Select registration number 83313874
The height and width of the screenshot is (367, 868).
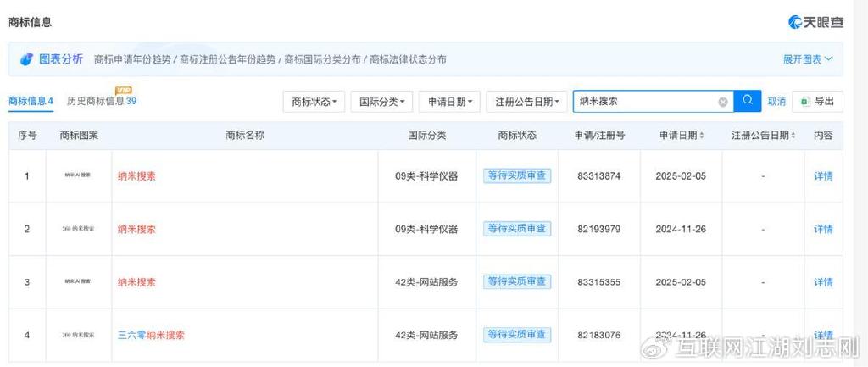coord(599,176)
